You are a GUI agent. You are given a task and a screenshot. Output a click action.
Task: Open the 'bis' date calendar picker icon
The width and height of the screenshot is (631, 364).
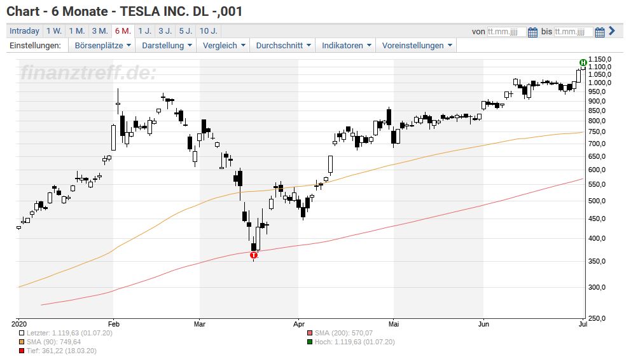600,32
